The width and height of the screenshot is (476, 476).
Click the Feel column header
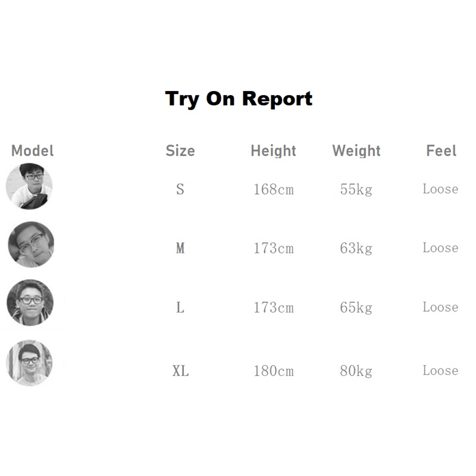[x=441, y=151]
